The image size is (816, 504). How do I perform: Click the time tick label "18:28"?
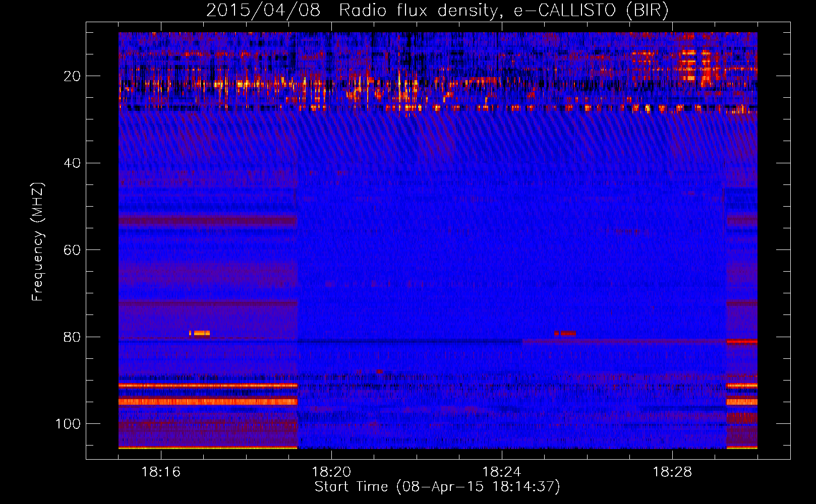(x=672, y=472)
